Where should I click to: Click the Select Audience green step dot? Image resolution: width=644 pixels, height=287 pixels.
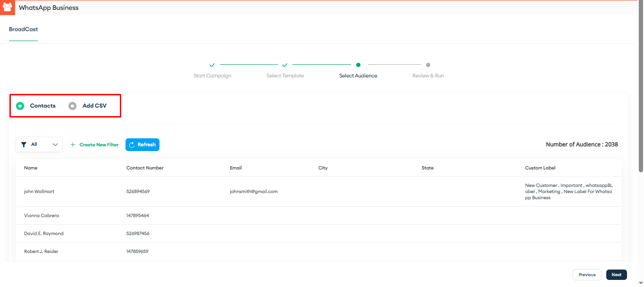358,65
